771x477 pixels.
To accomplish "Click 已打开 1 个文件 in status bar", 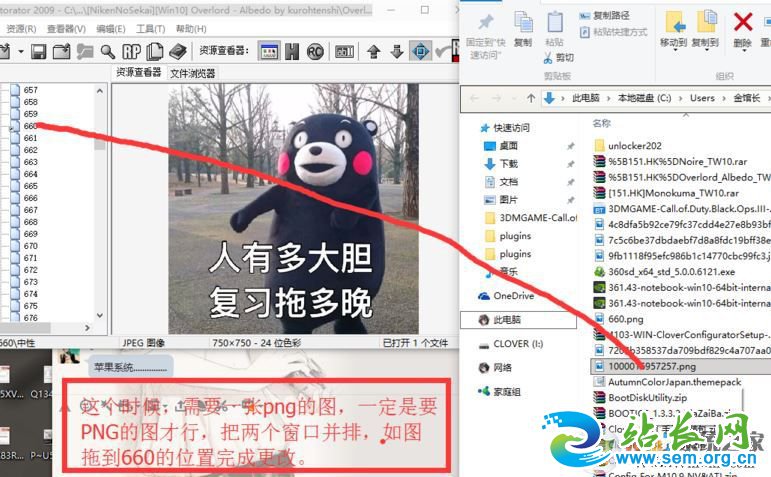I will 415,343.
